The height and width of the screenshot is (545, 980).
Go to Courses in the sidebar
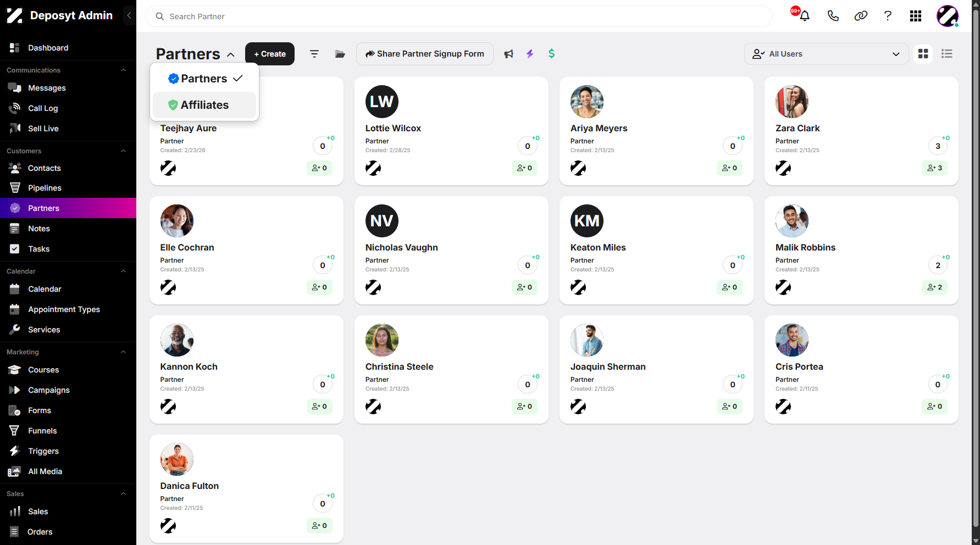pos(68,370)
